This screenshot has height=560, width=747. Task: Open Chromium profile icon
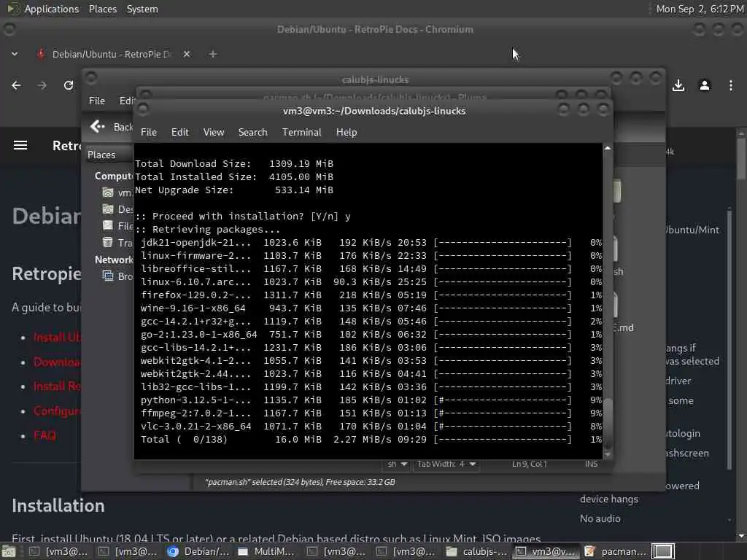tap(705, 85)
